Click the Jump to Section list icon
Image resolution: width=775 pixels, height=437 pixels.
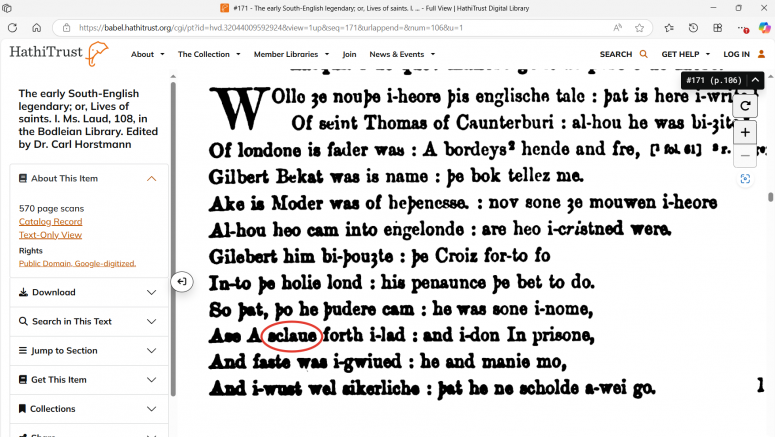click(23, 350)
